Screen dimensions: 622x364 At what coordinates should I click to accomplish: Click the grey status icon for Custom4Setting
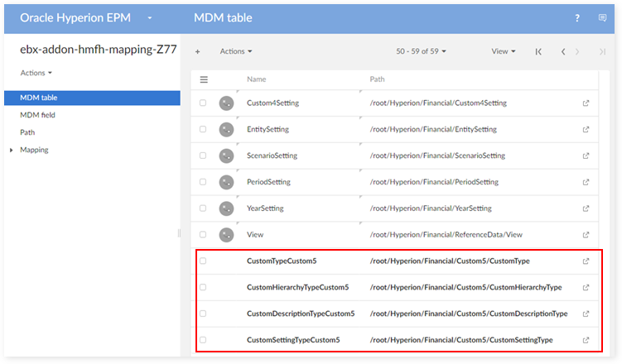pos(226,103)
